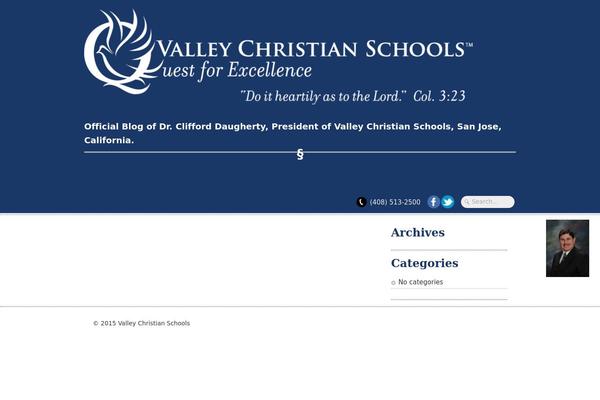600x400 pixels.
Task: Click the magnifier icon in search box
Action: point(466,202)
